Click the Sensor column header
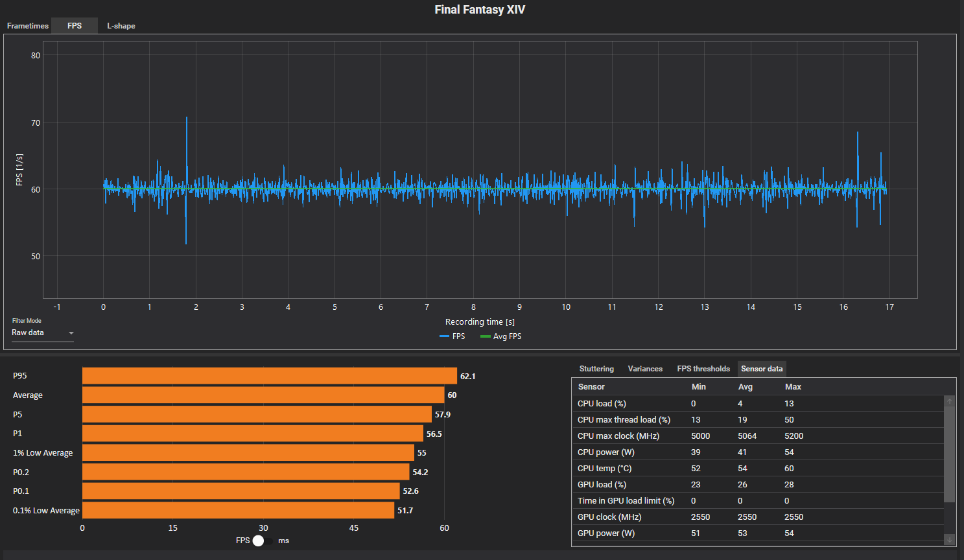Image resolution: width=964 pixels, height=560 pixels. point(591,387)
